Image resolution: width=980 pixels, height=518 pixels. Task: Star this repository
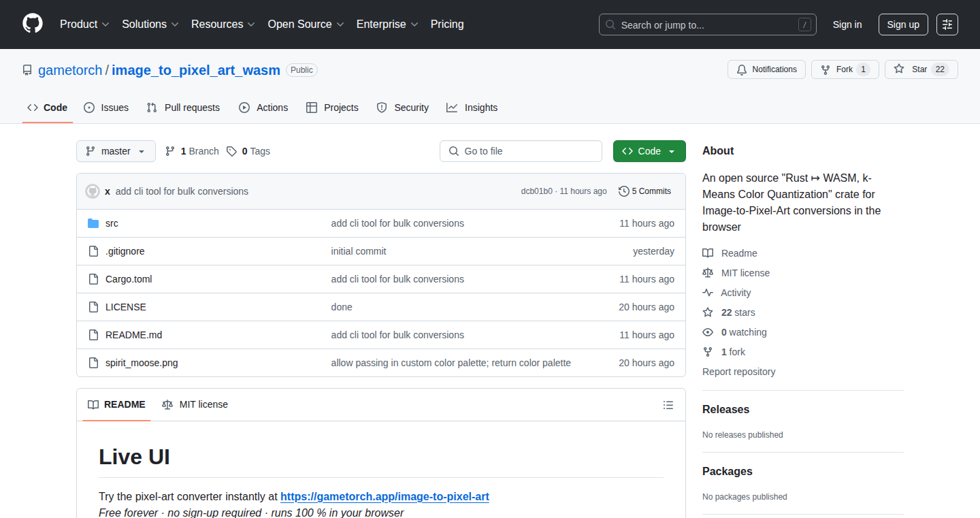click(x=921, y=69)
